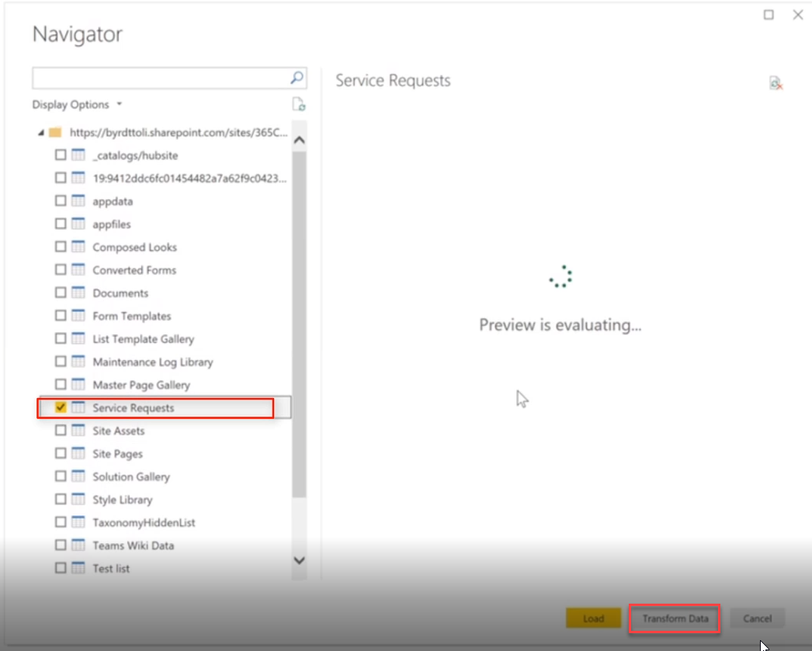Tick the appdata checkbox

pos(61,201)
